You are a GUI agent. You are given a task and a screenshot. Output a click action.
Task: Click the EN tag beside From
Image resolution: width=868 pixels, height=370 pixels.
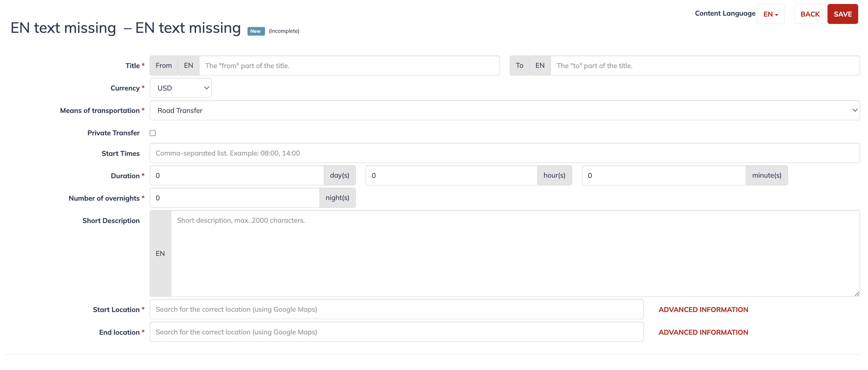[188, 66]
